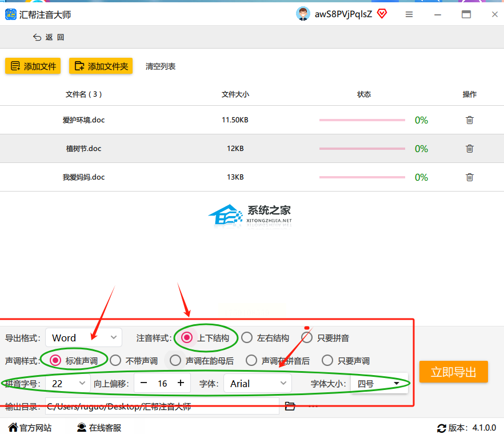
Task: Click 添加文件 to add files
Action: click(x=33, y=66)
